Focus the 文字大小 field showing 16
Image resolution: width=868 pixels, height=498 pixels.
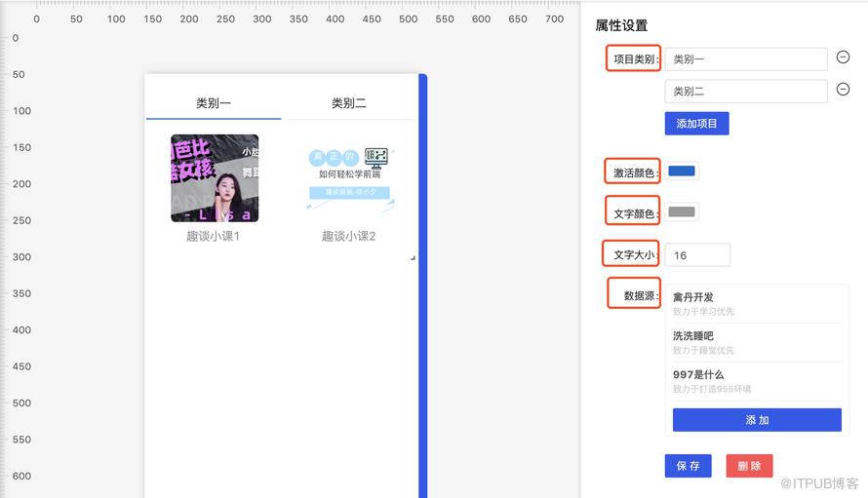(x=697, y=255)
